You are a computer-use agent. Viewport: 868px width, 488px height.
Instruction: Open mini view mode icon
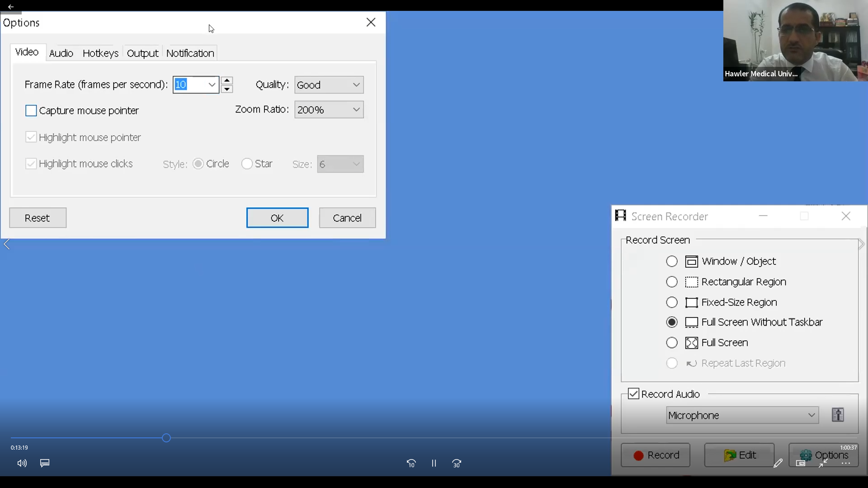pos(801,464)
